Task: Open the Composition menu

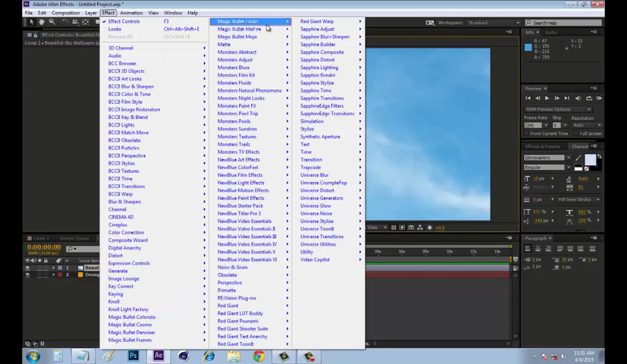Action: [x=66, y=13]
